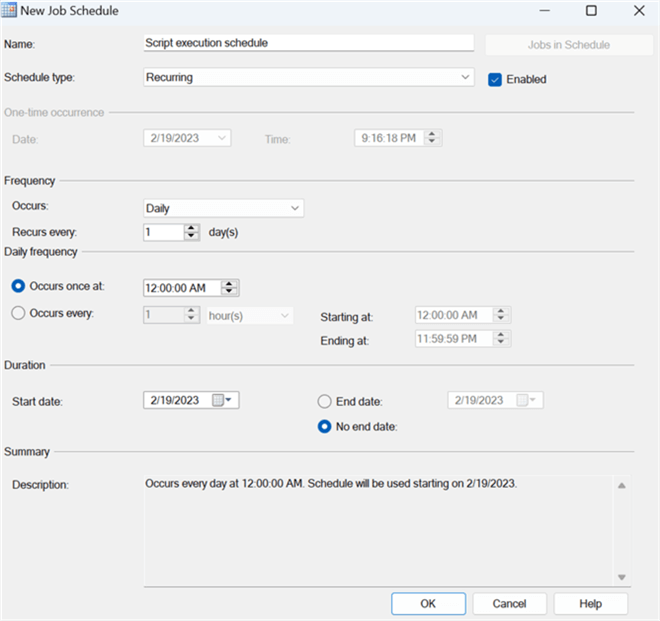Open the Schedule type dropdown
This screenshot has width=660, height=621.
pos(464,77)
